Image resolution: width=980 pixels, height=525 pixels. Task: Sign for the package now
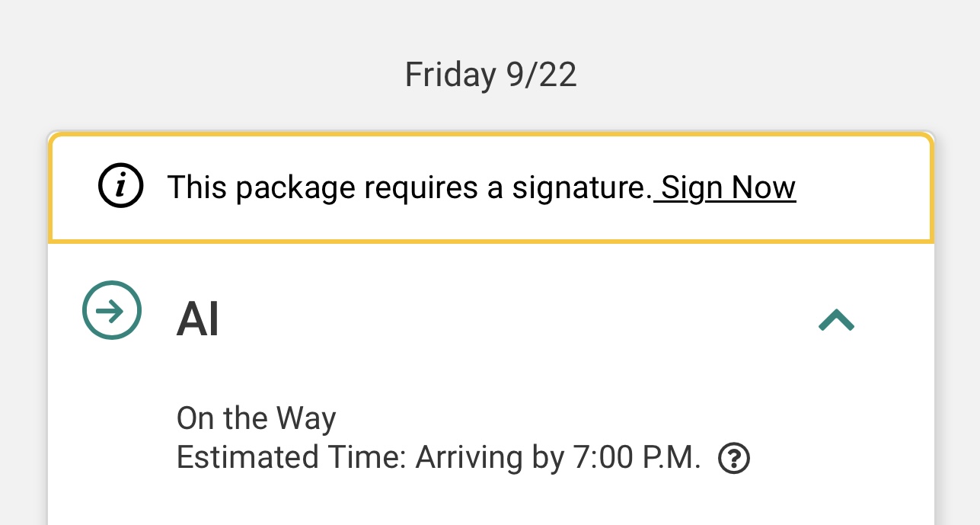[x=728, y=187]
